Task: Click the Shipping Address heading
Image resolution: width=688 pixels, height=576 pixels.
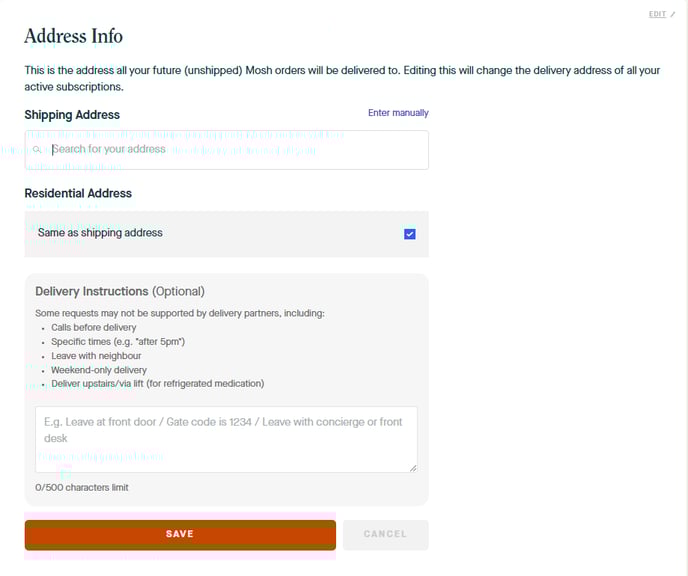Action: [x=72, y=115]
